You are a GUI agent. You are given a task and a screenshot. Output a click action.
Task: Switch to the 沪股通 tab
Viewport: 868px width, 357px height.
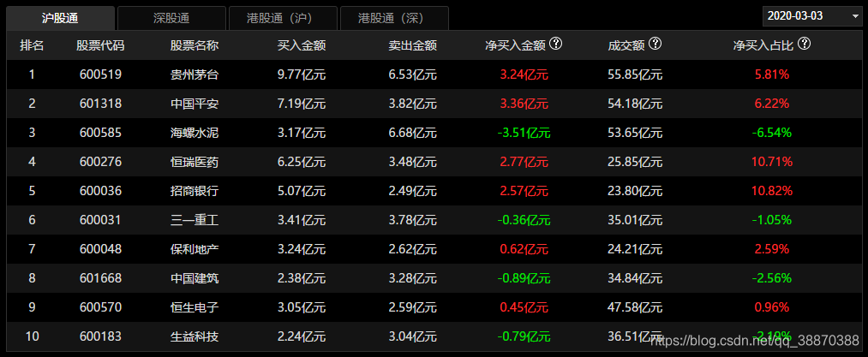[60, 18]
